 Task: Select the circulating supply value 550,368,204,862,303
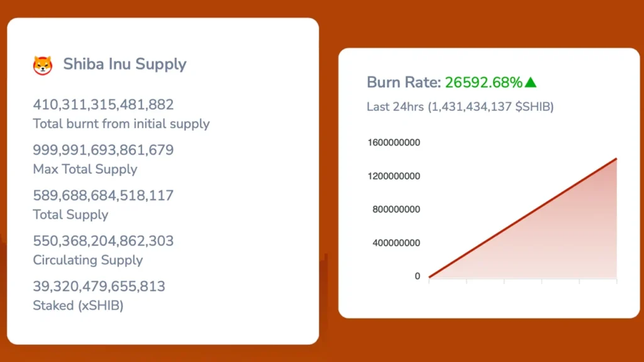click(103, 241)
